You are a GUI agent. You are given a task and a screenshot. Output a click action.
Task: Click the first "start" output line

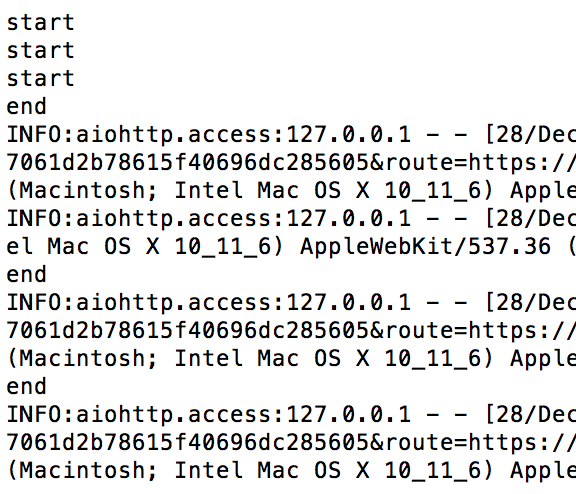tap(41, 23)
